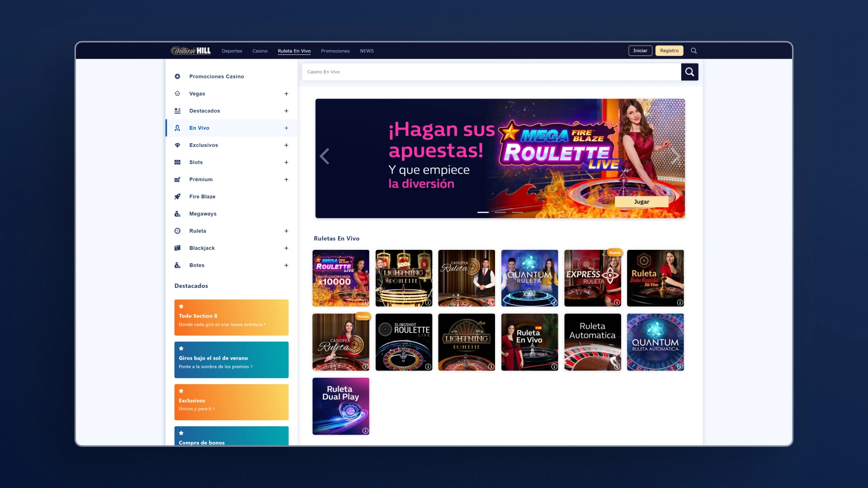Click the Blackjack cards icon

point(177,248)
